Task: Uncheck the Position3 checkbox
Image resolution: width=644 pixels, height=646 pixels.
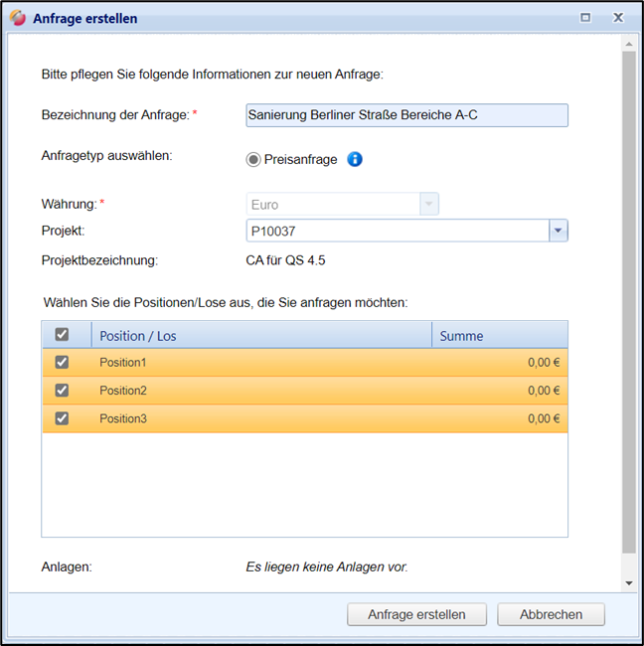Action: click(x=62, y=418)
